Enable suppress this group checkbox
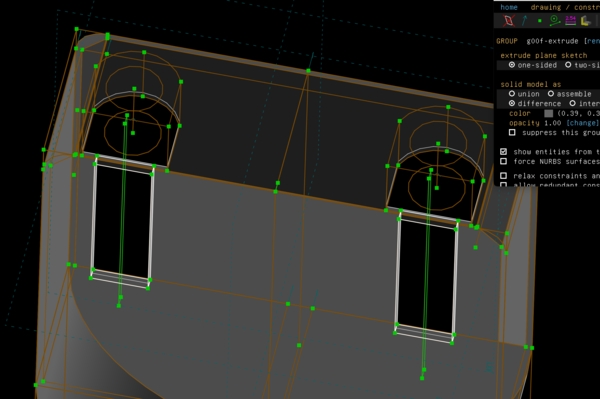The image size is (600, 399). click(512, 132)
